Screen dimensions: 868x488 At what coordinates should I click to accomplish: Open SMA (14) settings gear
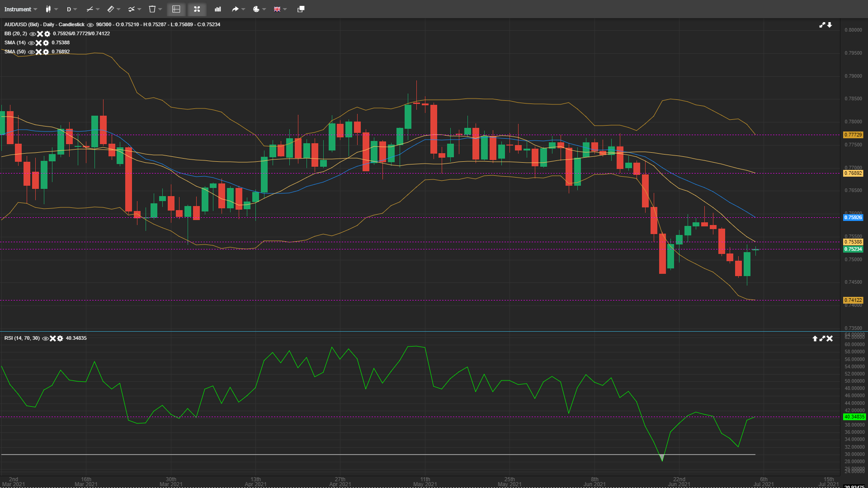(x=46, y=43)
